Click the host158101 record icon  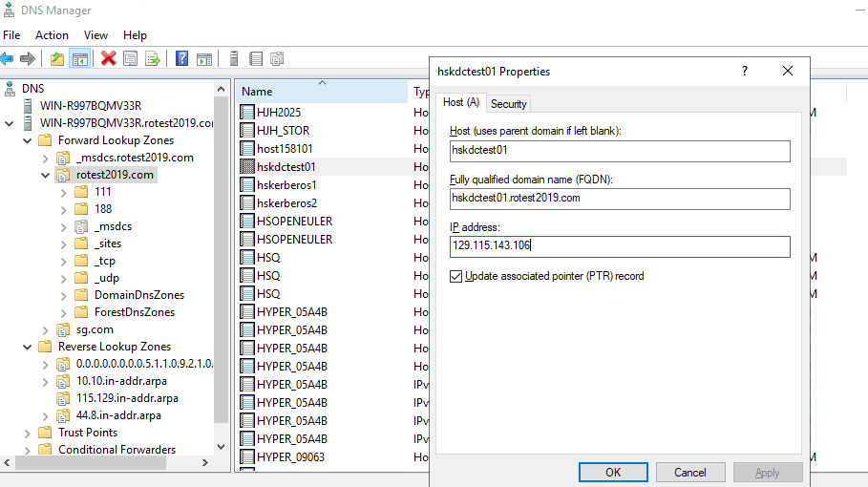[x=247, y=149]
